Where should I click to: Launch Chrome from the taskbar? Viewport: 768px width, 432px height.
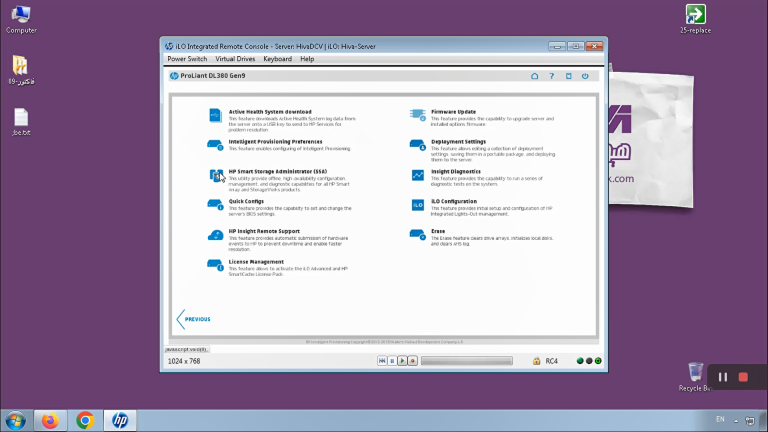click(x=85, y=420)
